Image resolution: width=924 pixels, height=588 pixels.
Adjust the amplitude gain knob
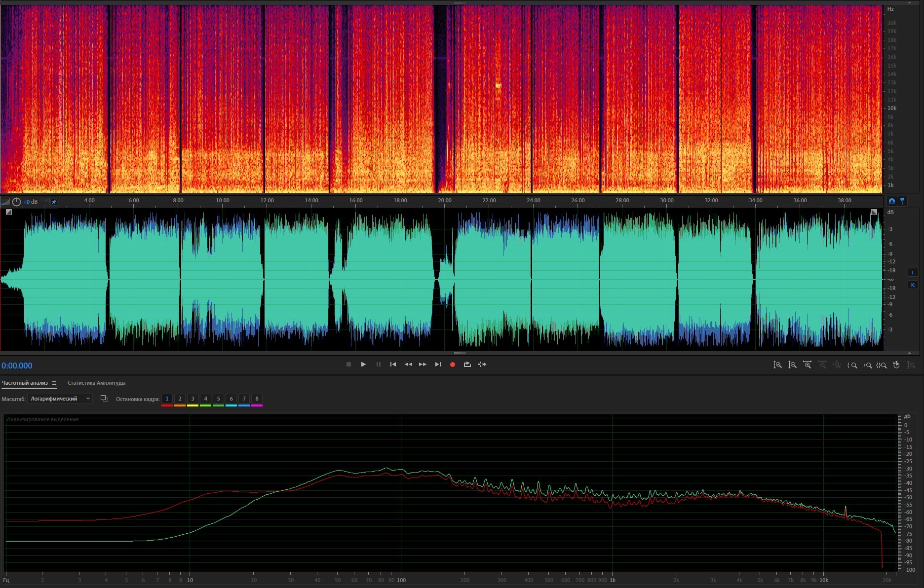click(x=16, y=202)
